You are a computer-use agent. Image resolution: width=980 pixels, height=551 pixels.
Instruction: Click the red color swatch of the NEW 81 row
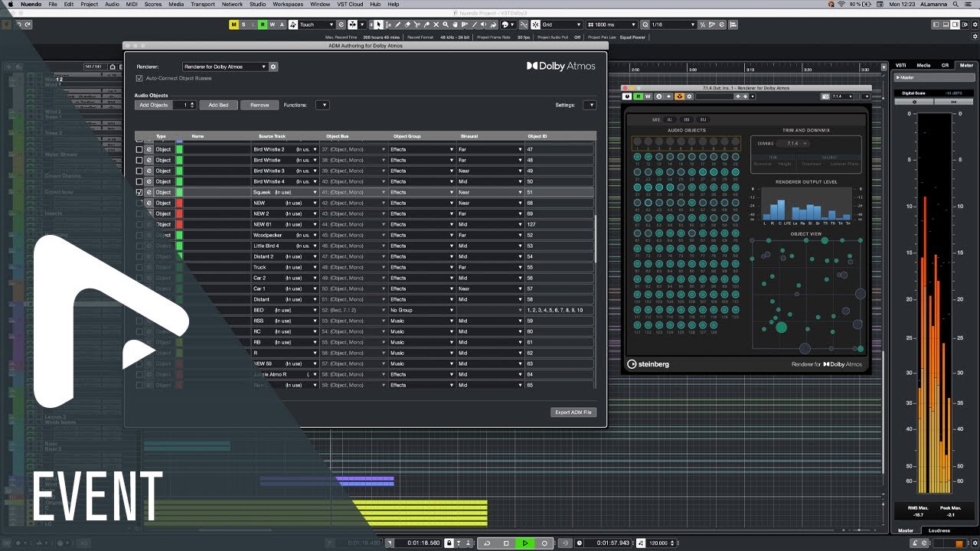(179, 224)
